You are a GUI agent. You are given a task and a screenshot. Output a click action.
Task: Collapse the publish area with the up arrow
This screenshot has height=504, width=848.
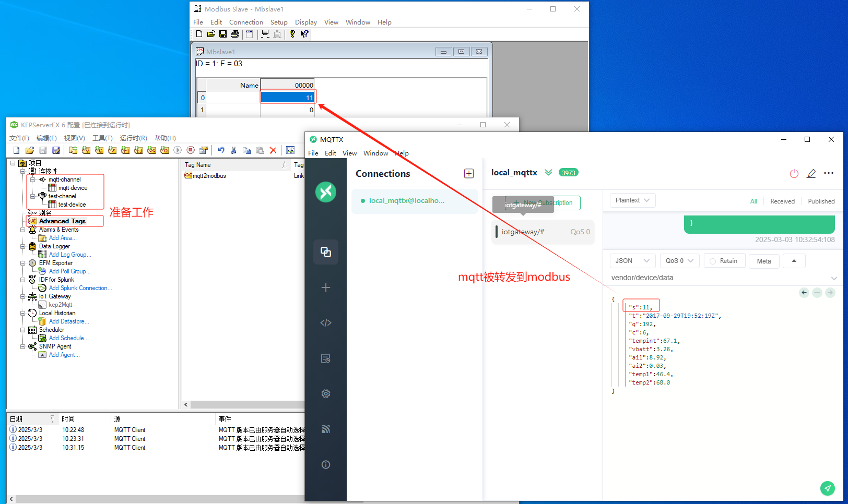pyautogui.click(x=794, y=261)
